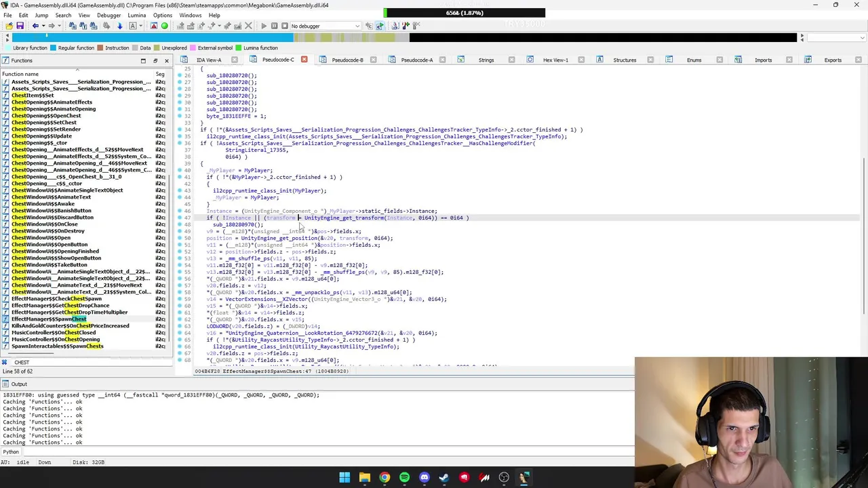This screenshot has height=488, width=868.
Task: Float the Functions panel window
Action: point(155,60)
